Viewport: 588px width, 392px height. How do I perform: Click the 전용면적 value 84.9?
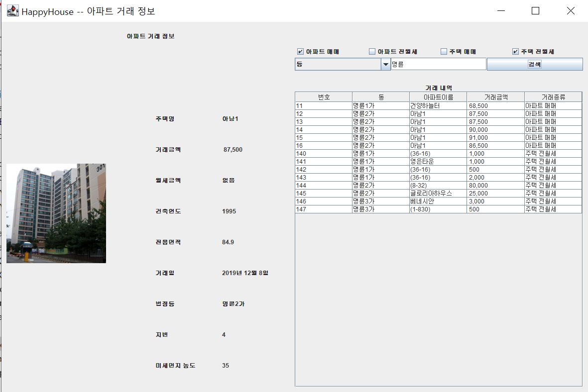228,242
